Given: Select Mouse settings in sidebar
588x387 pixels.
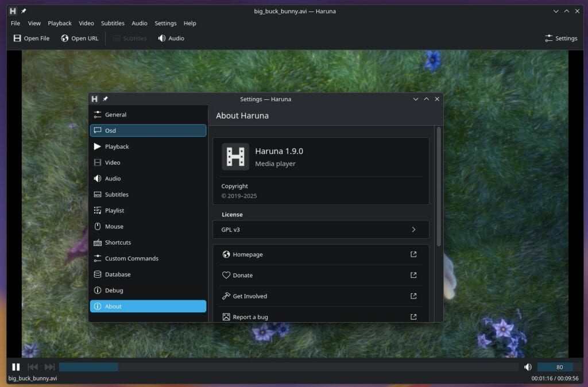Looking at the screenshot, I should click(x=148, y=226).
